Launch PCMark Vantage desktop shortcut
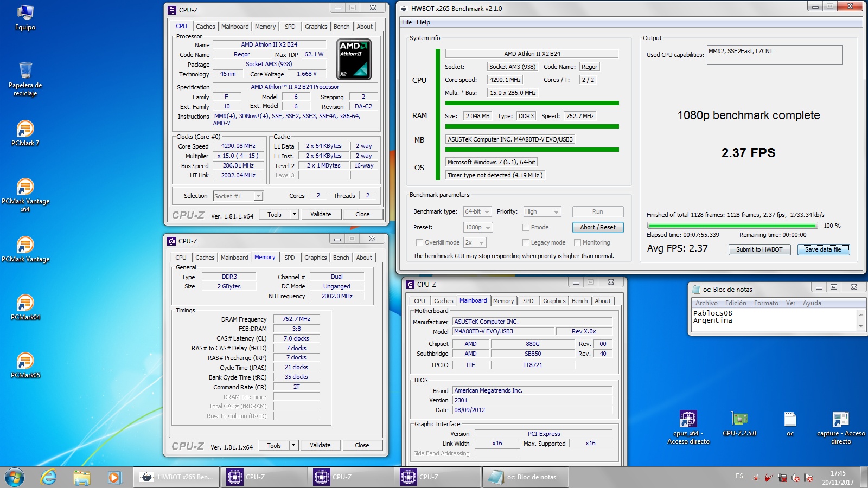The width and height of the screenshot is (868, 488). tap(25, 249)
